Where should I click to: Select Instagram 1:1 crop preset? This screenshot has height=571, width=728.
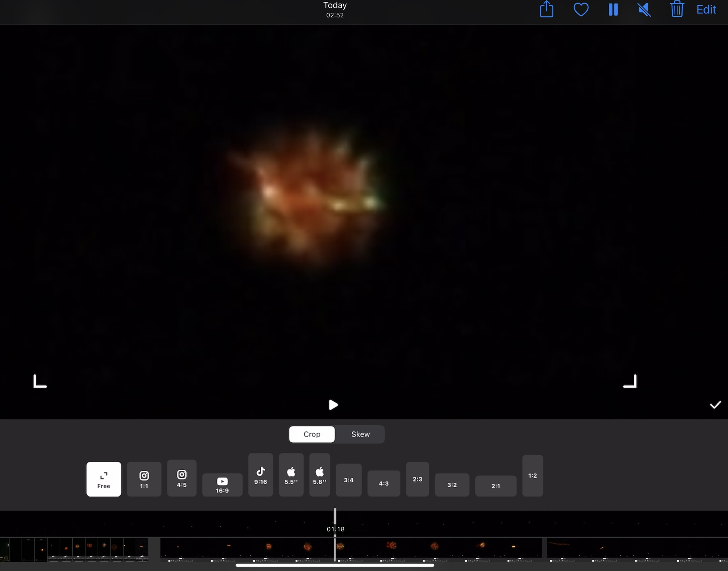pos(144,479)
